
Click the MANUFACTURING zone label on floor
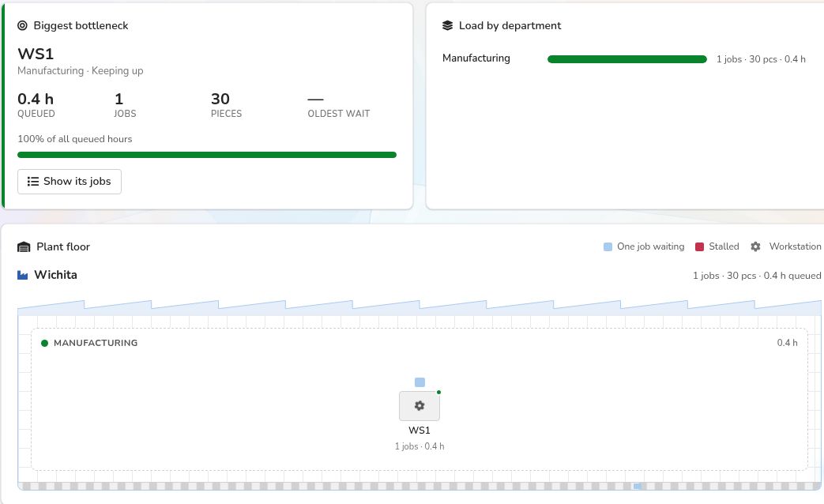click(96, 343)
